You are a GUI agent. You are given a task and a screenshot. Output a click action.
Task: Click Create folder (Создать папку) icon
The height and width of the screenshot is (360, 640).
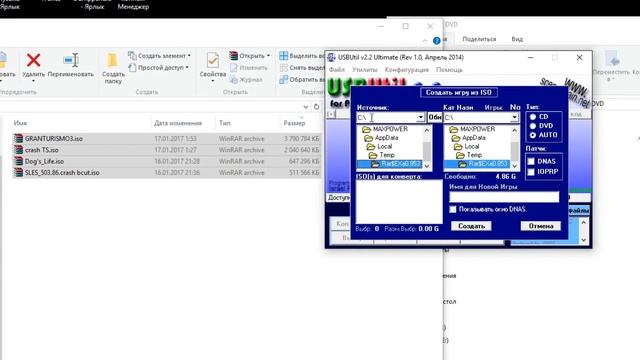[x=113, y=60]
